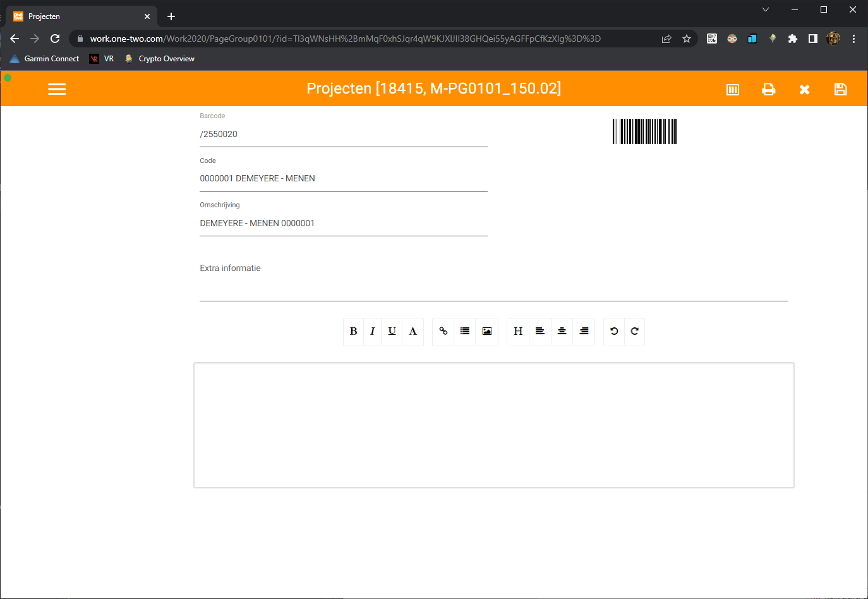Image resolution: width=868 pixels, height=599 pixels.
Task: Toggle italic formatting in the editor
Action: (x=373, y=332)
